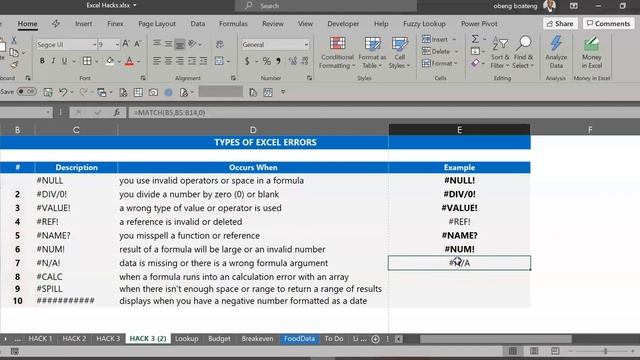Image resolution: width=640 pixels, height=360 pixels.
Task: Click the Font Color A icon
Action: pyautogui.click(x=129, y=61)
